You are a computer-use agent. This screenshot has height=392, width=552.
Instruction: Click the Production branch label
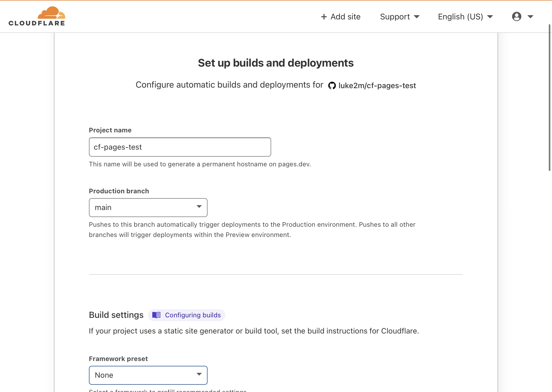pyautogui.click(x=119, y=191)
